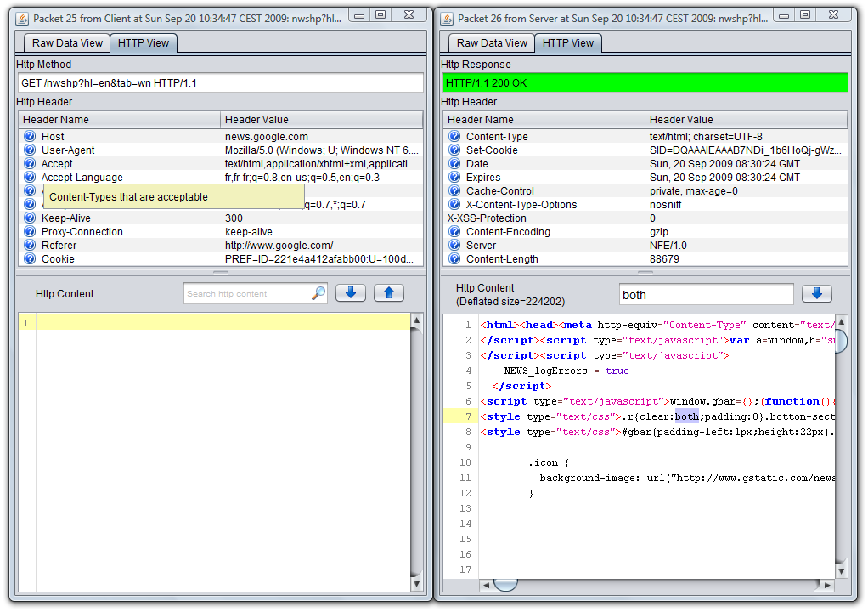The height and width of the screenshot is (612, 868).
Task: Click the X-XSS-Protection header name
Action: tap(487, 218)
